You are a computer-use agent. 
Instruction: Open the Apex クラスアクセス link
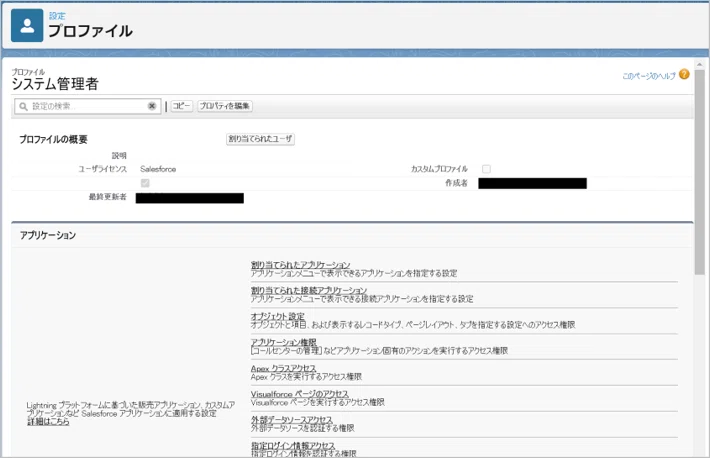coord(283,368)
